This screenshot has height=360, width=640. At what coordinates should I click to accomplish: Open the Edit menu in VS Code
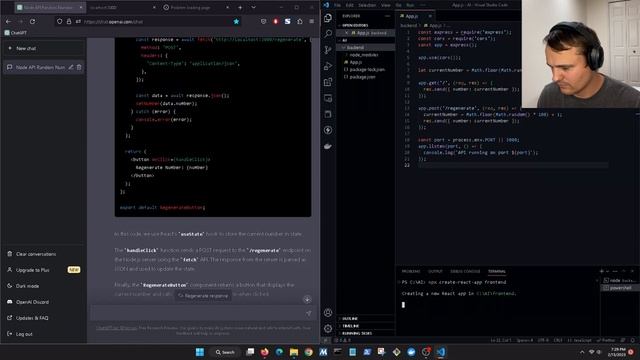pos(350,5)
